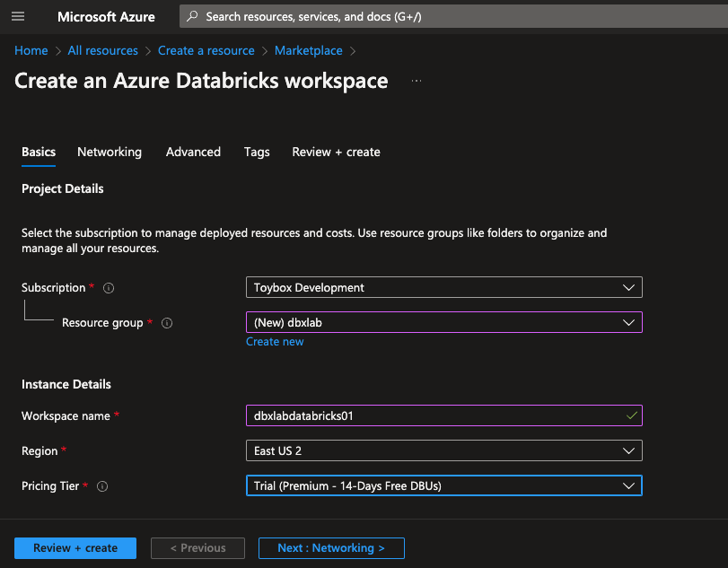Expand the Region dropdown
The width and height of the screenshot is (728, 568).
coord(443,450)
